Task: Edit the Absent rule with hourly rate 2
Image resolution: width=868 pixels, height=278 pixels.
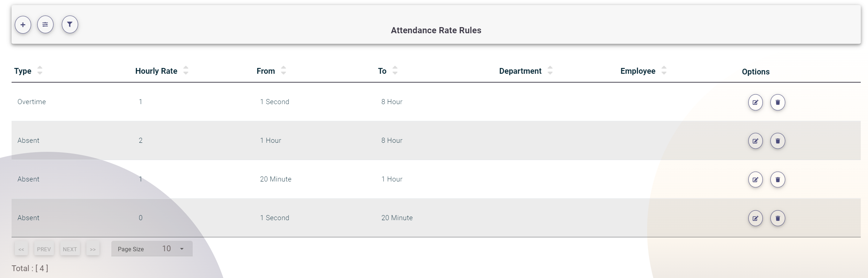Action: coord(755,141)
